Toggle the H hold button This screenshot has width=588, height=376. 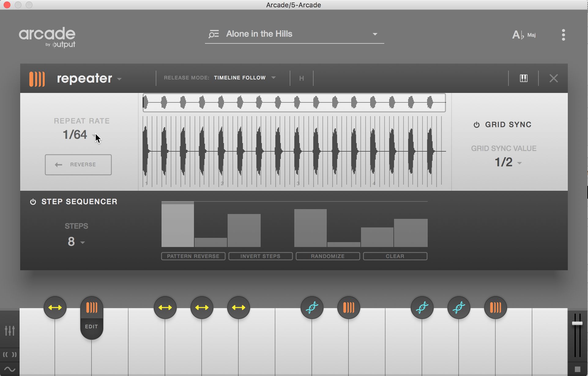[301, 79]
